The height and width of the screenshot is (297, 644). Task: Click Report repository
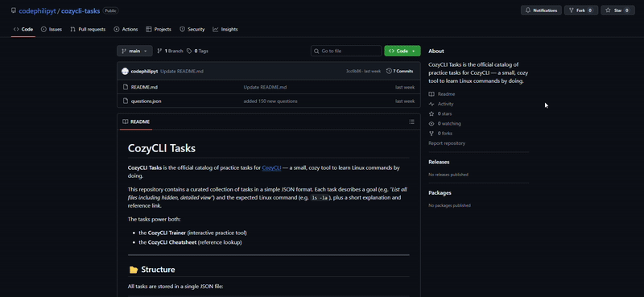pos(447,143)
